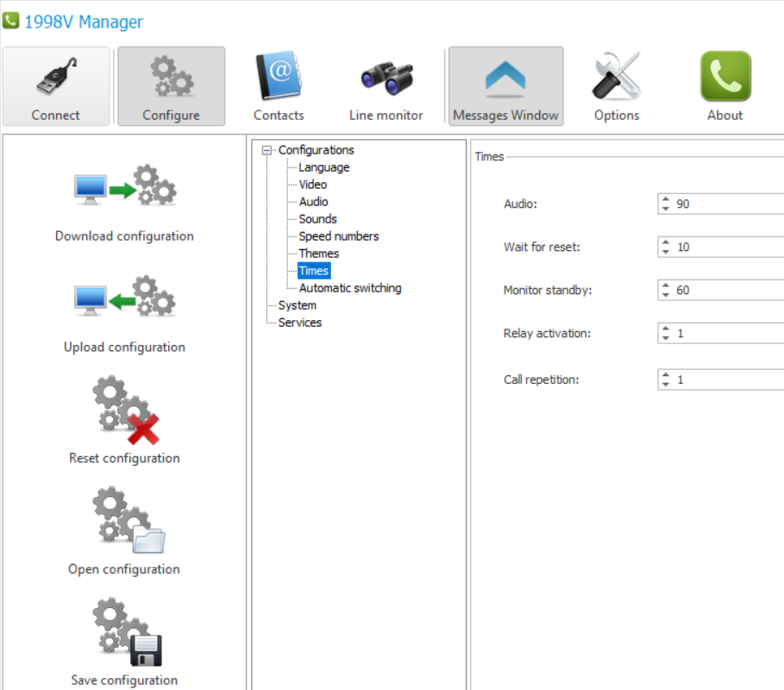The width and height of the screenshot is (784, 690).
Task: Open the System tree node
Action: point(297,305)
